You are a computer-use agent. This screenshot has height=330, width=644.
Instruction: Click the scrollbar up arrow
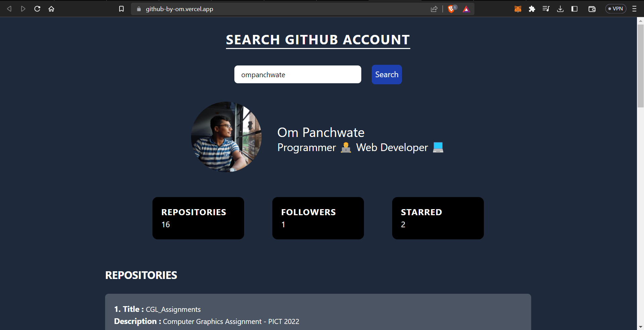point(641,21)
